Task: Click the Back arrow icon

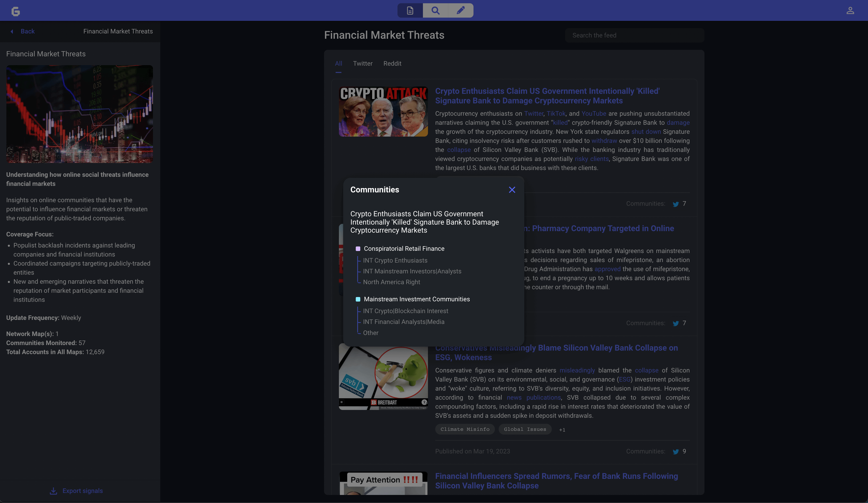Action: pyautogui.click(x=12, y=31)
